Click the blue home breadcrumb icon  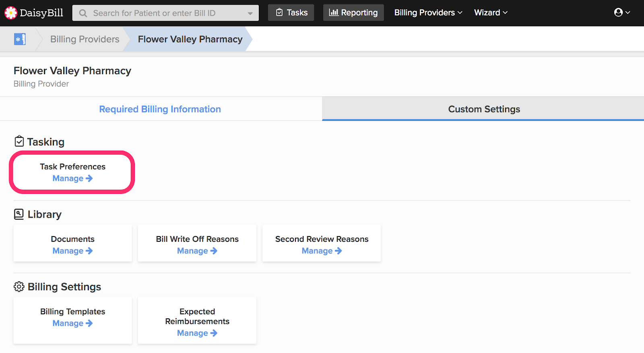[20, 39]
